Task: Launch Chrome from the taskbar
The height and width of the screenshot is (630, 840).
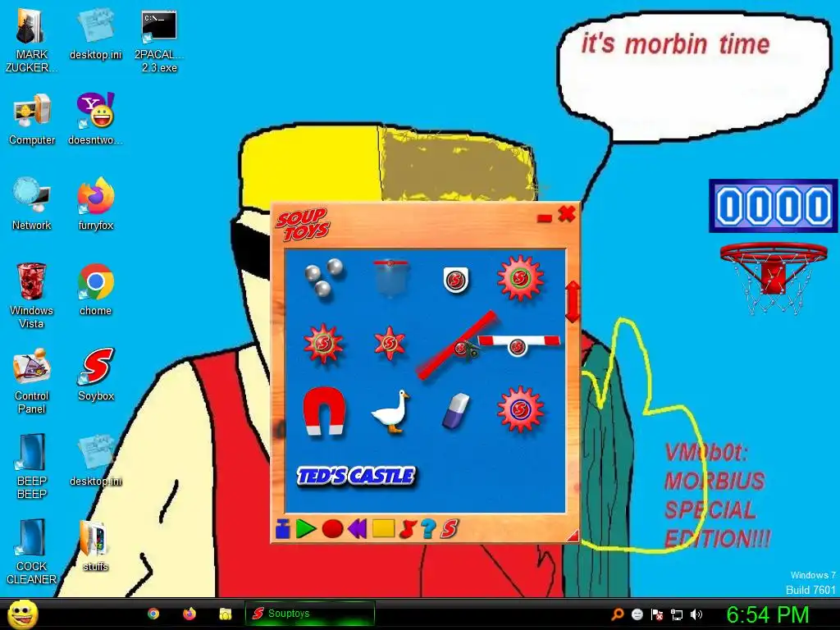Action: click(153, 614)
